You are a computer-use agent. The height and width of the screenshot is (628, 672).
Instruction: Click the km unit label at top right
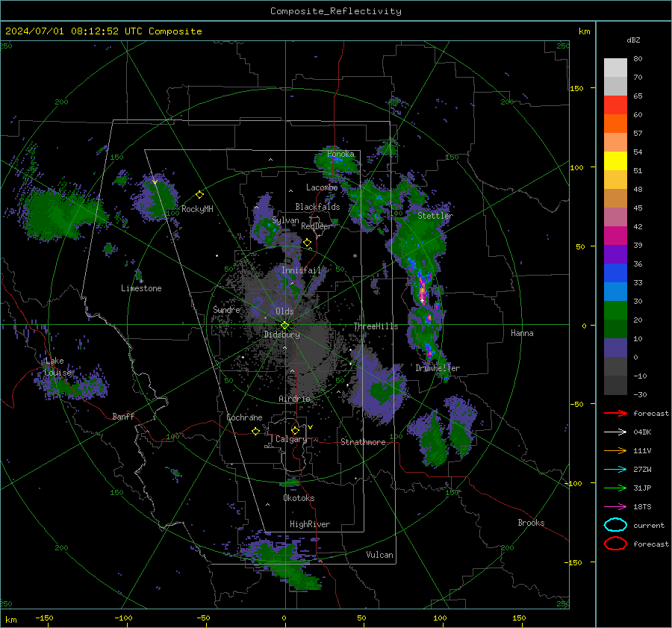pos(584,31)
